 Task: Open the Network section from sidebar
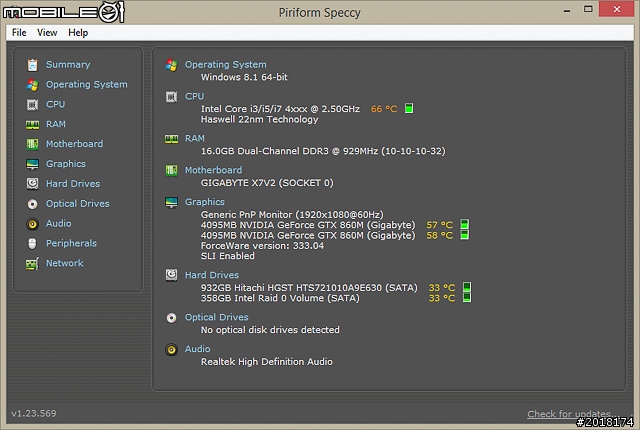click(x=64, y=263)
